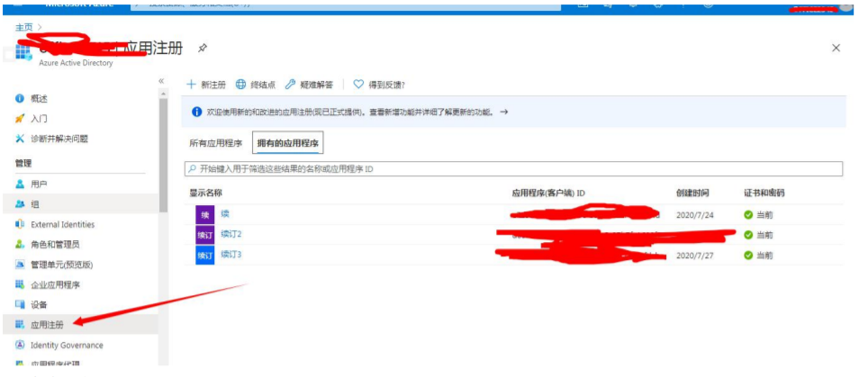868x377 pixels.
Task: Open 企业应用程序 in sidebar
Action: [x=55, y=284]
